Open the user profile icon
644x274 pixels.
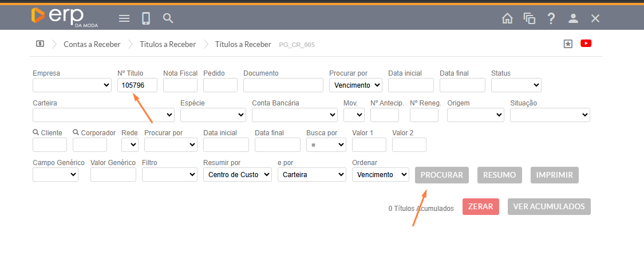click(573, 18)
